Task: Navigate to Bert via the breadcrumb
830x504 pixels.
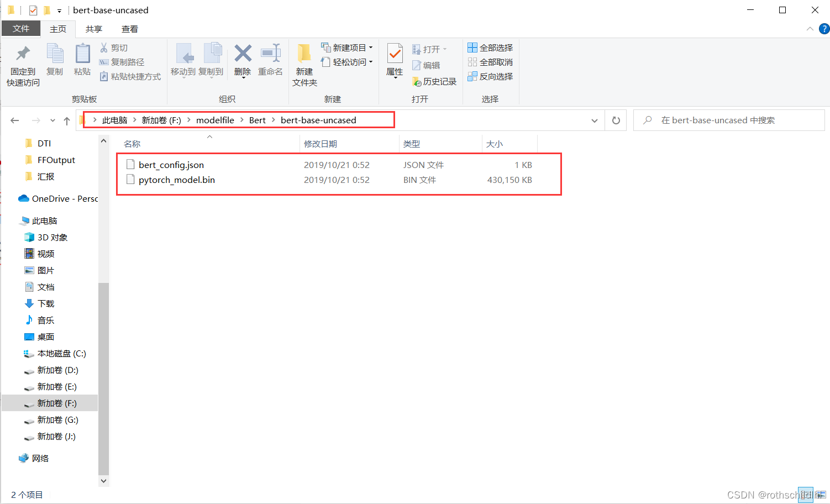Action: click(257, 120)
